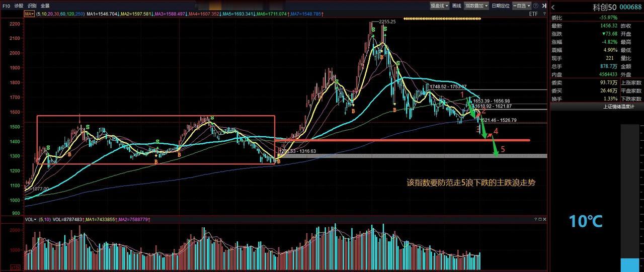Collapse the side panel with arrow-bar icon
This screenshot has width=644, height=272.
(544, 6)
